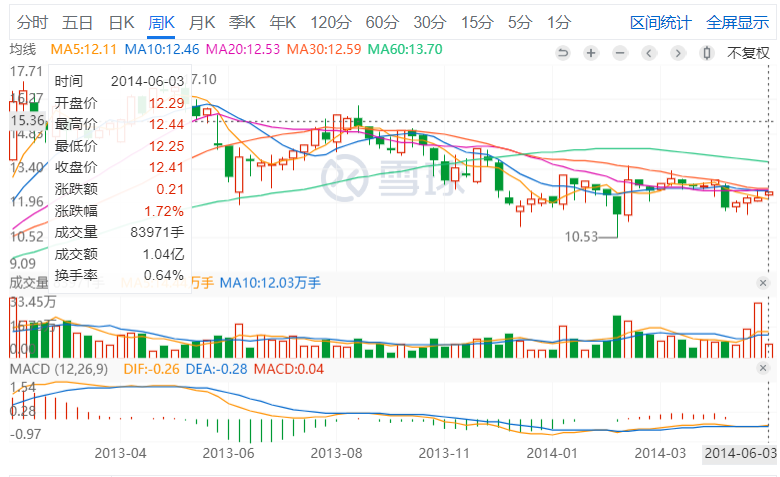Switch to the 月K monthly tab
The height and width of the screenshot is (477, 780).
tap(202, 22)
